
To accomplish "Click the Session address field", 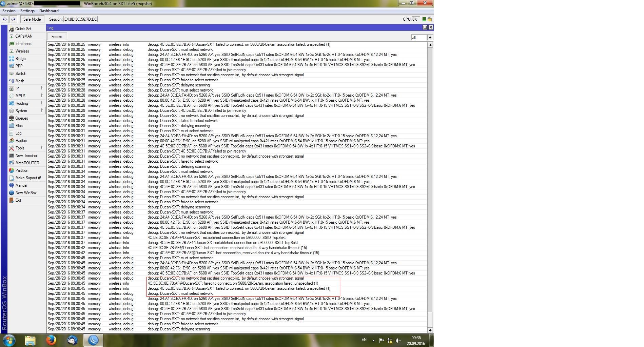I will coord(80,19).
